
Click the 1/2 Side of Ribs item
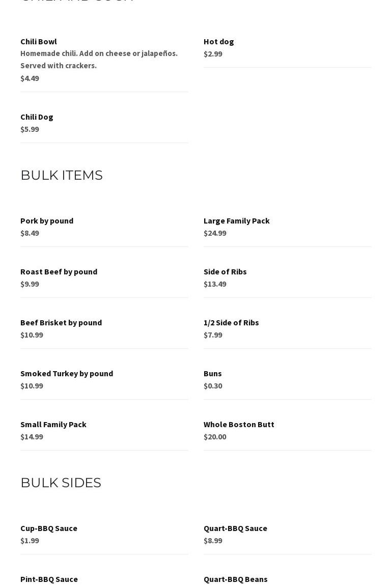[231, 322]
